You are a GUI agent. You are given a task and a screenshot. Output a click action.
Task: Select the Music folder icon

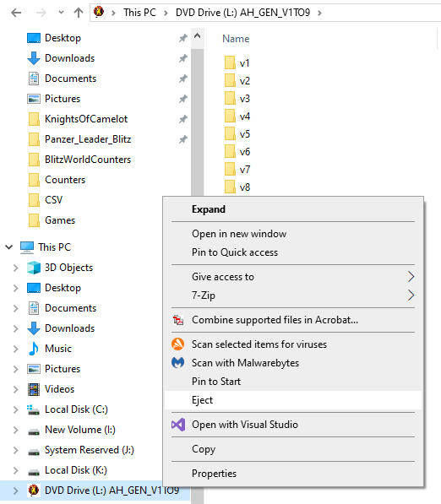click(34, 349)
